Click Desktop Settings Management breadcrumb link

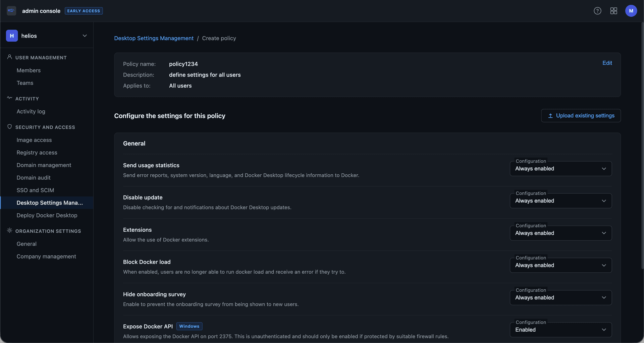point(154,38)
